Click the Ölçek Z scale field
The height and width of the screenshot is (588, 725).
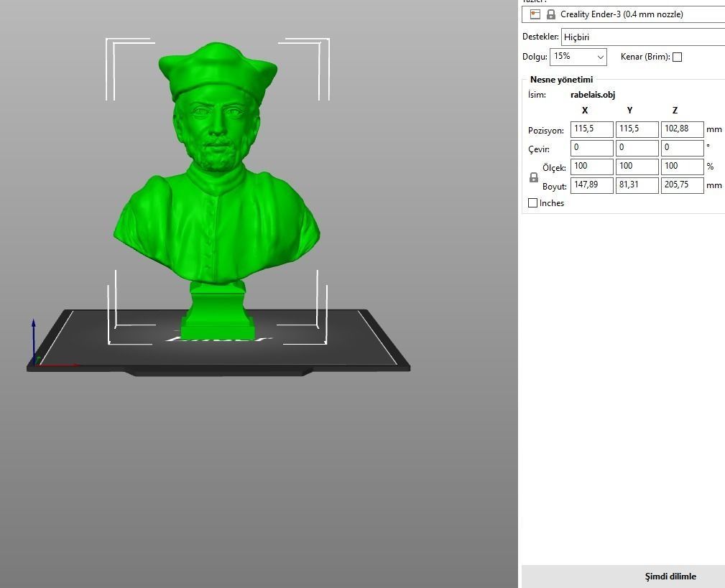point(683,167)
